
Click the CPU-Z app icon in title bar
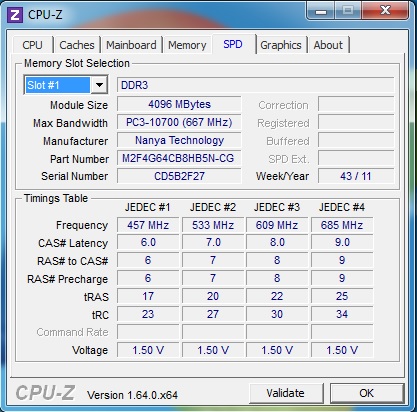[x=15, y=15]
